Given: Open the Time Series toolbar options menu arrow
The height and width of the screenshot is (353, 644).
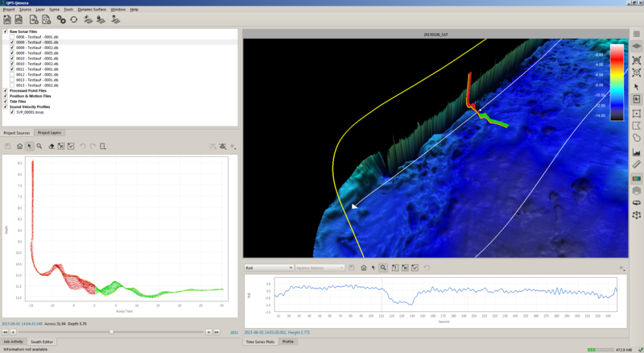Looking at the screenshot, I should click(621, 268).
